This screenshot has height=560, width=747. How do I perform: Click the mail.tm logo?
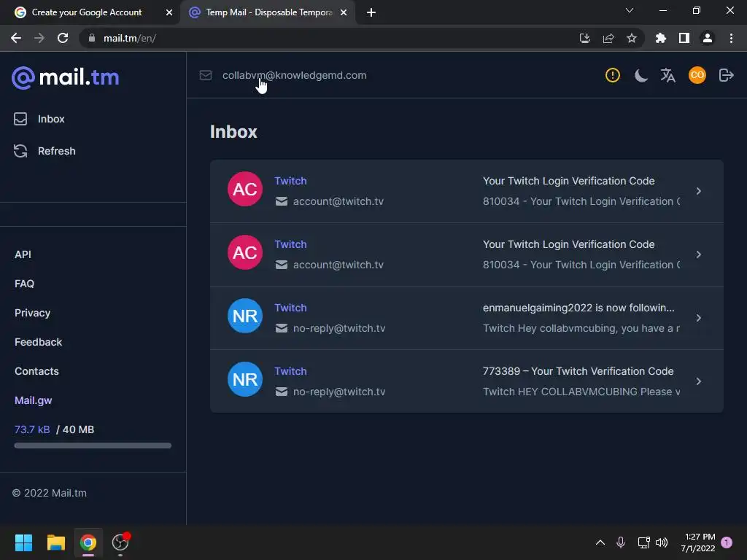click(65, 77)
